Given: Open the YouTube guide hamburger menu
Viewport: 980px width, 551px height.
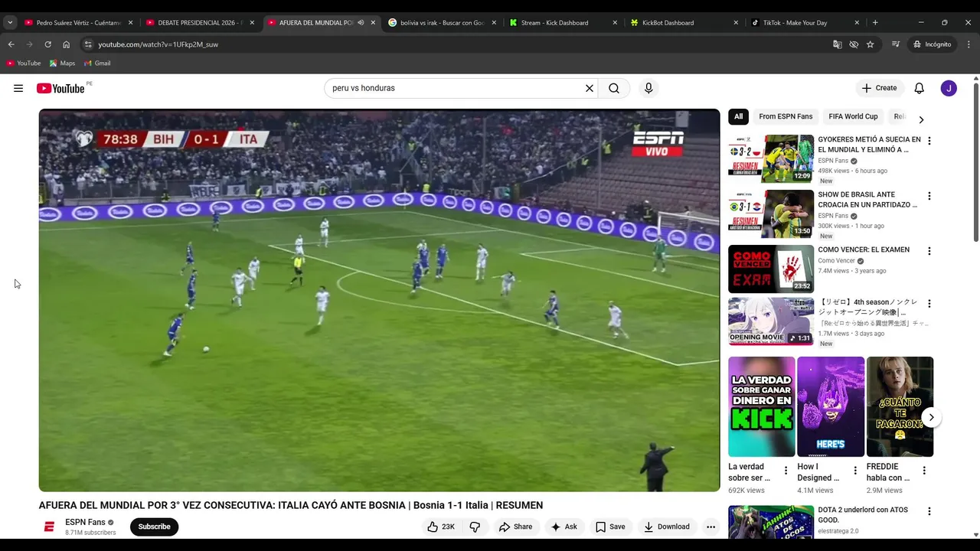Looking at the screenshot, I should (18, 88).
